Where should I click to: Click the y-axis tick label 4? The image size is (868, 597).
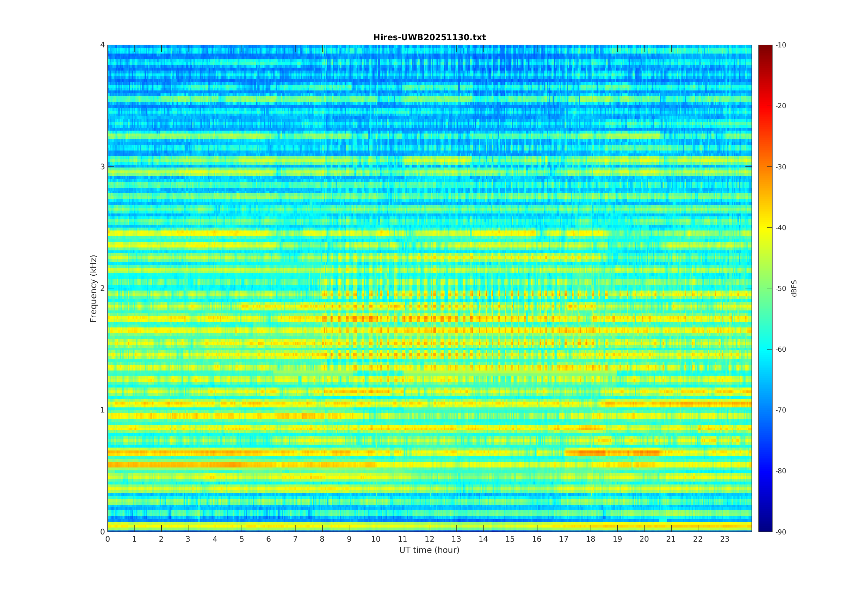pyautogui.click(x=102, y=45)
